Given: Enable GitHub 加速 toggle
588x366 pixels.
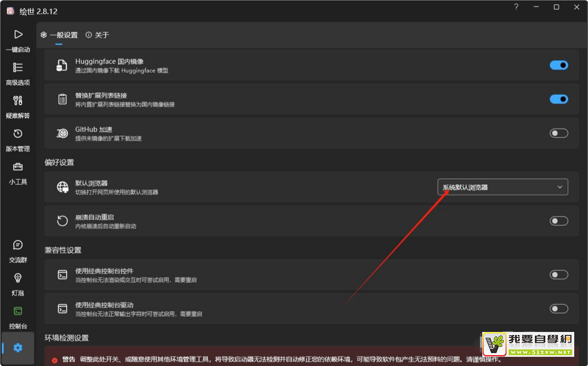Looking at the screenshot, I should tap(559, 133).
